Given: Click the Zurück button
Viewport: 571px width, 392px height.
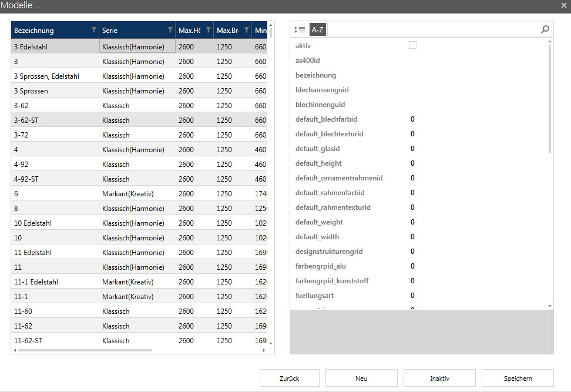Looking at the screenshot, I should pyautogui.click(x=290, y=378).
